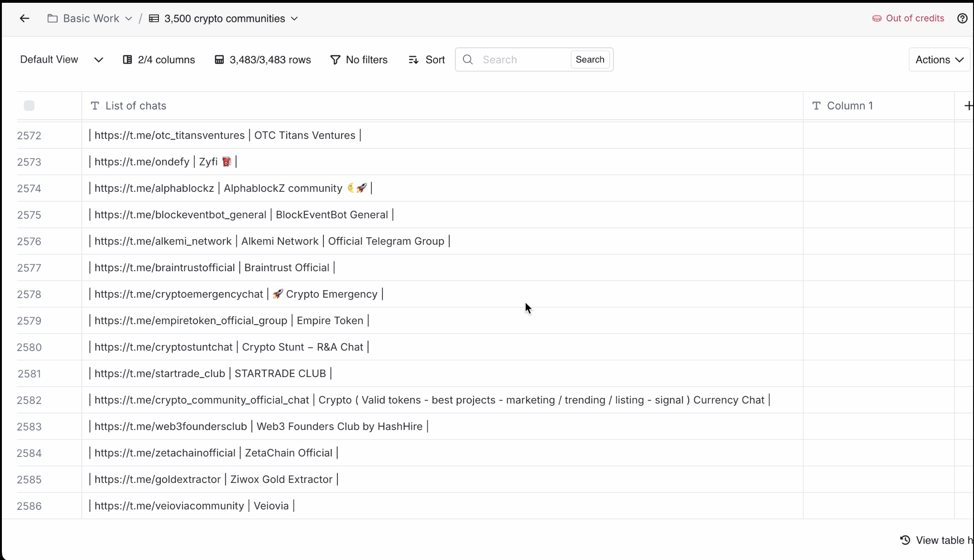Click the credits coin icon
This screenshot has width=974, height=560.
click(x=877, y=19)
